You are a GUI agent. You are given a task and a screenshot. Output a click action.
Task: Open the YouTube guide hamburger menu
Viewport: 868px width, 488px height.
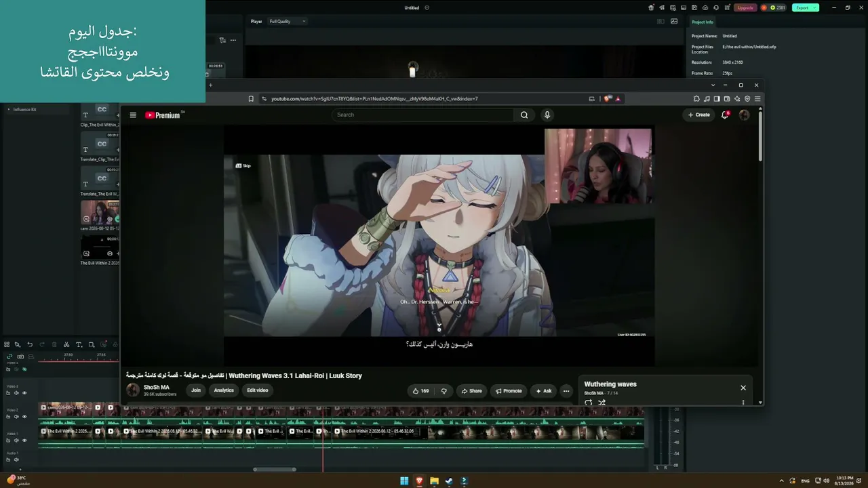click(x=133, y=115)
